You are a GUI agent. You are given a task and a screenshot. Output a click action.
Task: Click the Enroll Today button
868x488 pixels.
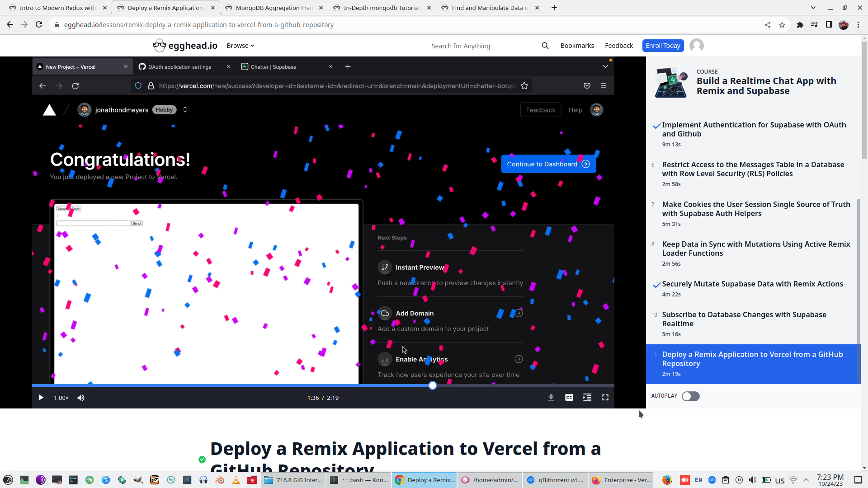coord(662,46)
